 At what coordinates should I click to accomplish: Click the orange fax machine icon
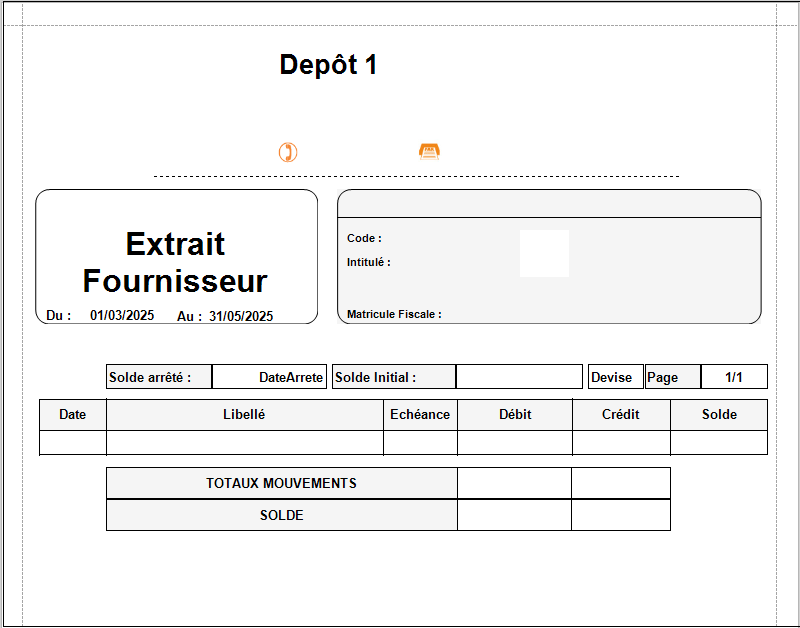pyautogui.click(x=430, y=150)
